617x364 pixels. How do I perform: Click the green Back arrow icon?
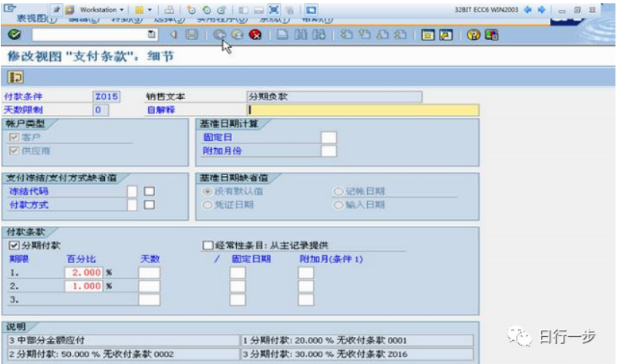(219, 35)
